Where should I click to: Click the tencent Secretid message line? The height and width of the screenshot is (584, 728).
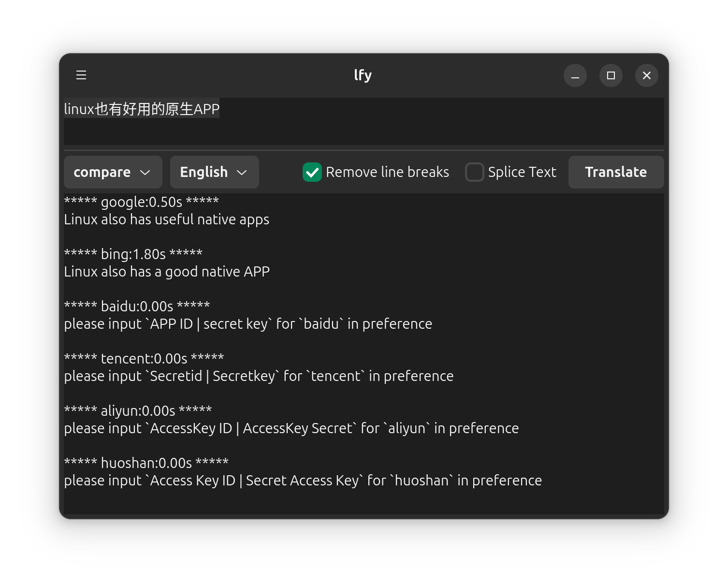(259, 376)
